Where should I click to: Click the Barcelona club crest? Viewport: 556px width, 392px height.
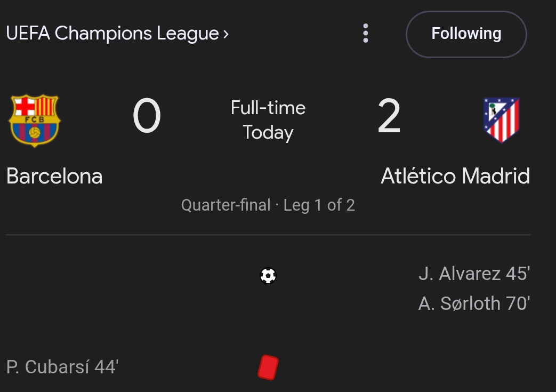35,120
